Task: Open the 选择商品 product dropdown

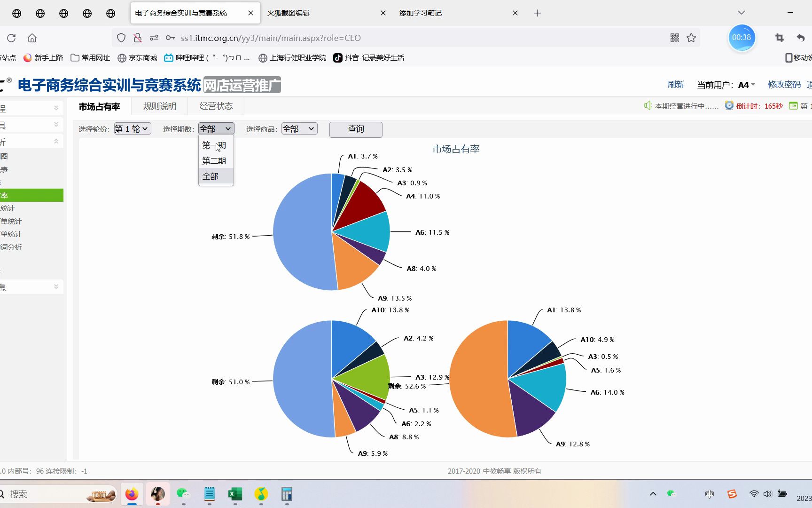Action: coord(299,128)
